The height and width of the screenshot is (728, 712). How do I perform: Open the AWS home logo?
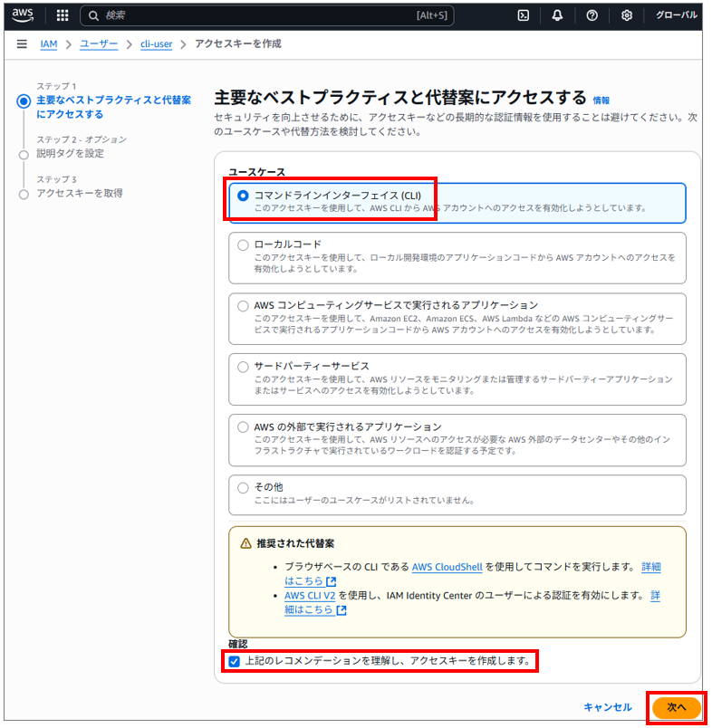tap(23, 14)
